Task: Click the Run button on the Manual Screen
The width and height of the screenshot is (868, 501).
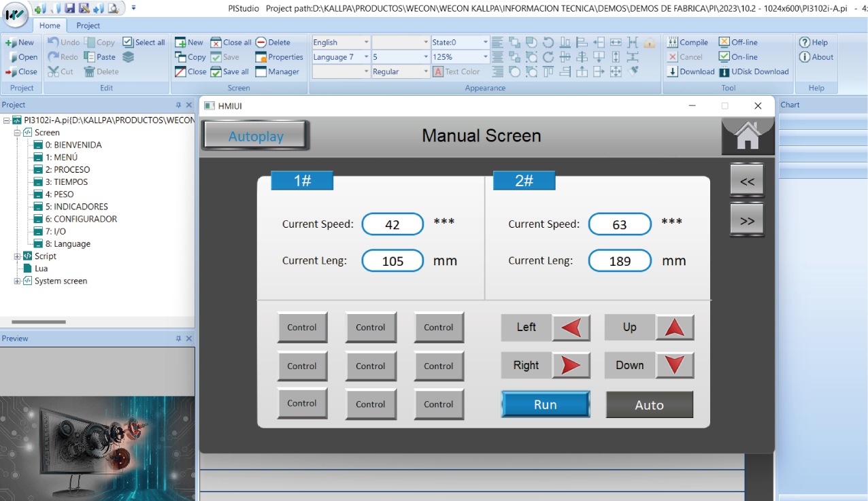Action: click(x=545, y=404)
